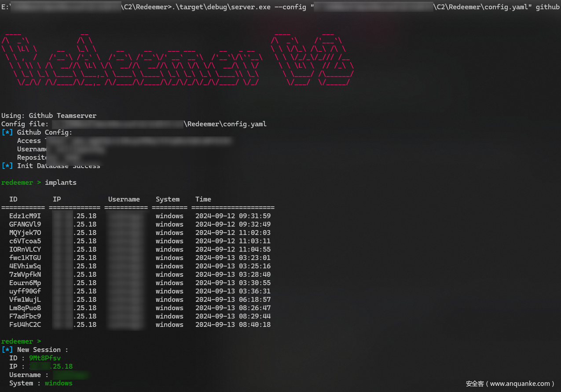Select implant ID Edz1cM9I in the table
The image size is (561, 392).
25,216
